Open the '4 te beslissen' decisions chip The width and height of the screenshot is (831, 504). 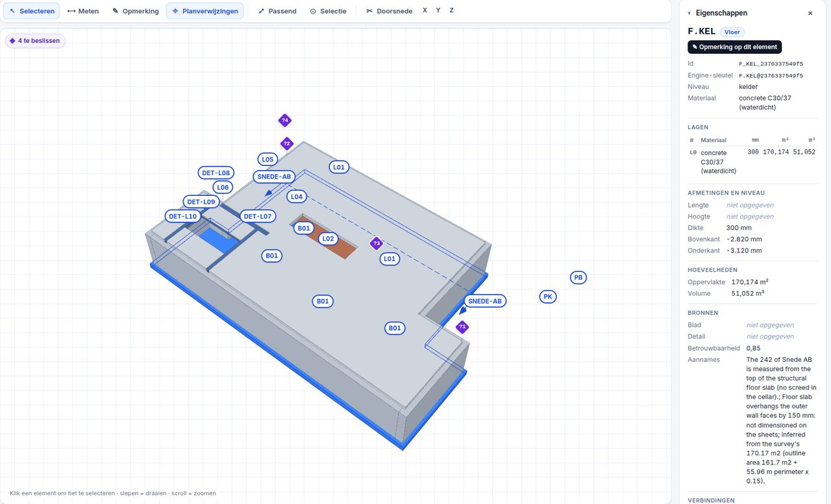pyautogui.click(x=35, y=41)
